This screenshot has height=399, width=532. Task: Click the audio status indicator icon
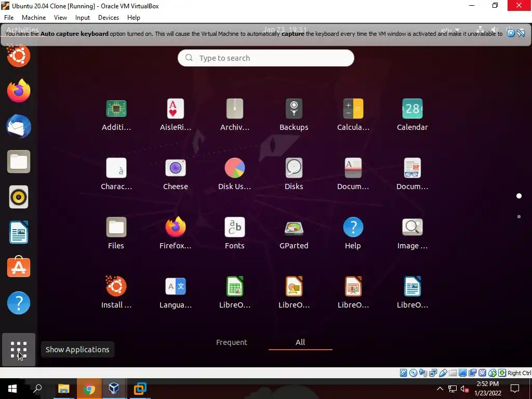(x=423, y=373)
